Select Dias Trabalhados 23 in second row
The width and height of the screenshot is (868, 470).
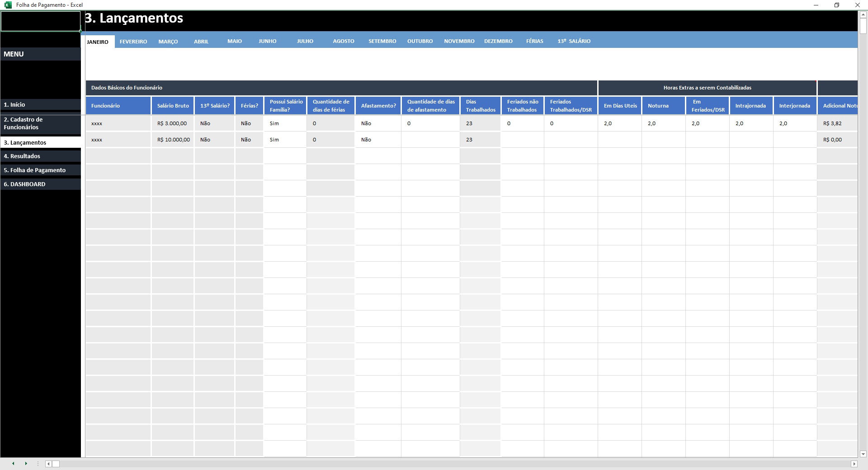coord(481,140)
